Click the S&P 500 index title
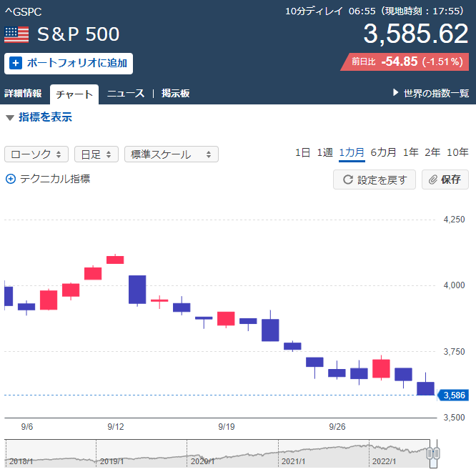Image resolution: width=476 pixels, height=472 pixels. [79, 34]
